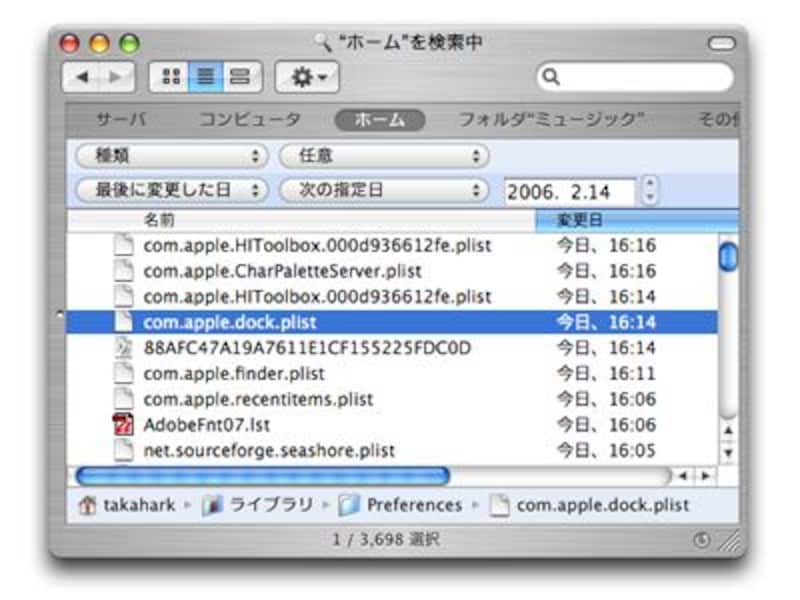
Task: Click the takahark home icon in path bar
Action: tap(87, 505)
